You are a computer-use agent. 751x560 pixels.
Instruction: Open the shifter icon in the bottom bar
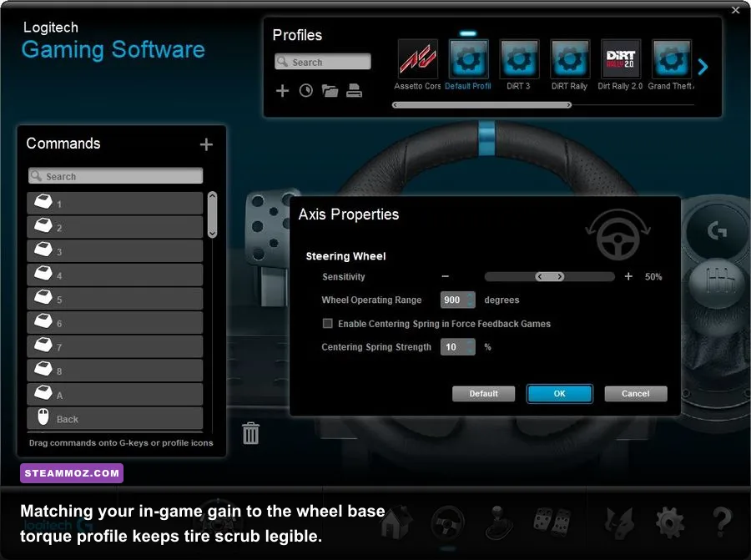(499, 522)
